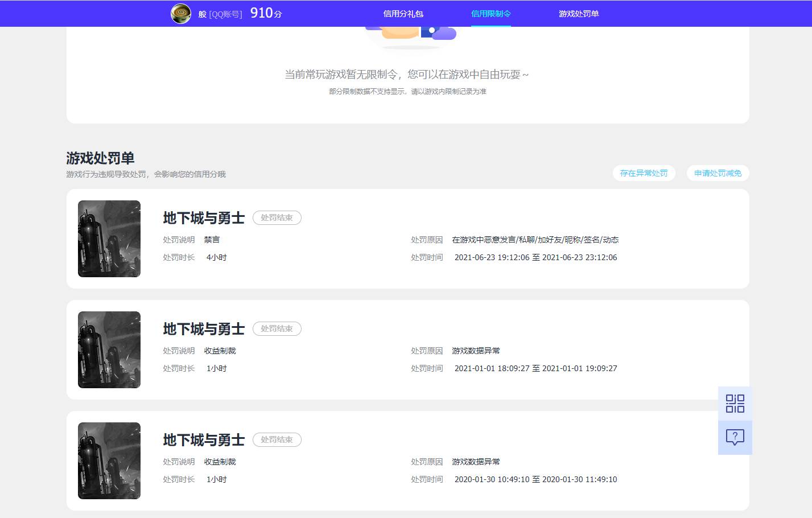Switch to the 信用限制令 tab
Image resolution: width=812 pixels, height=518 pixels.
coord(491,13)
